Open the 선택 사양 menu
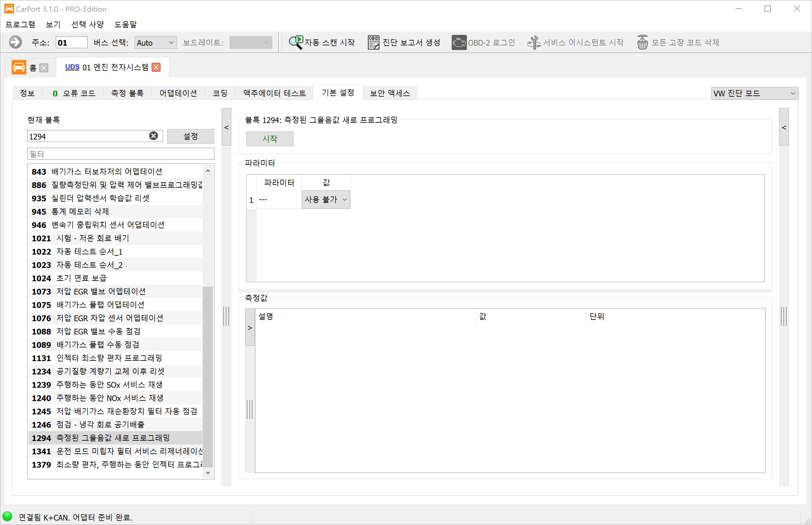812x525 pixels. 87,24
